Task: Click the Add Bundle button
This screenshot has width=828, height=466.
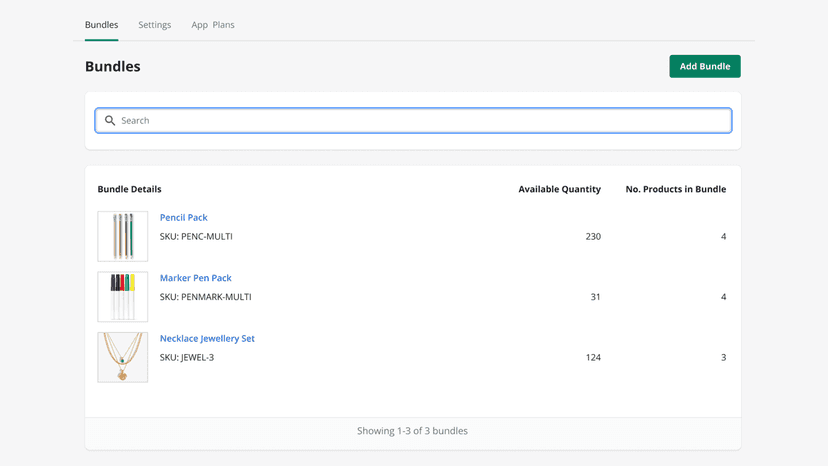Action: [705, 66]
